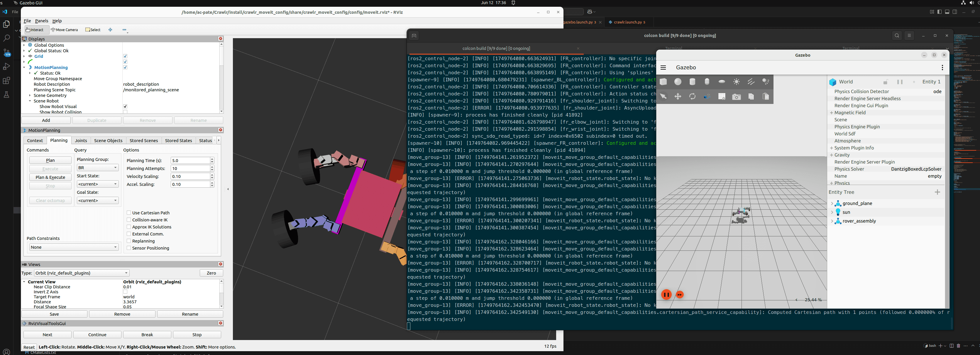Switch to the Scene Objects tab
This screenshot has width=980, height=355.
108,141
